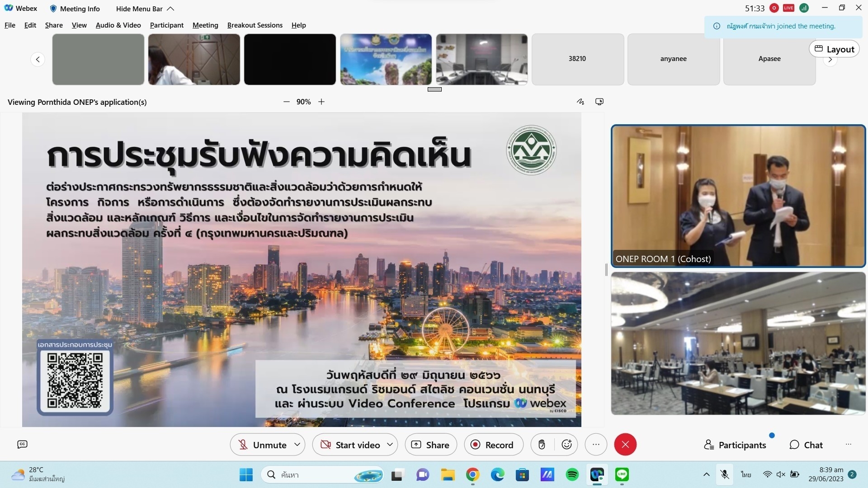This screenshot has width=868, height=488.
Task: Open the Layout button
Action: point(834,49)
